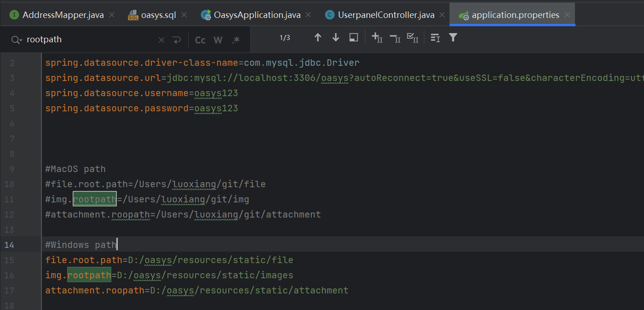This screenshot has width=644, height=310.
Task: Open the multi-line search options icon
Action: [x=435, y=38]
